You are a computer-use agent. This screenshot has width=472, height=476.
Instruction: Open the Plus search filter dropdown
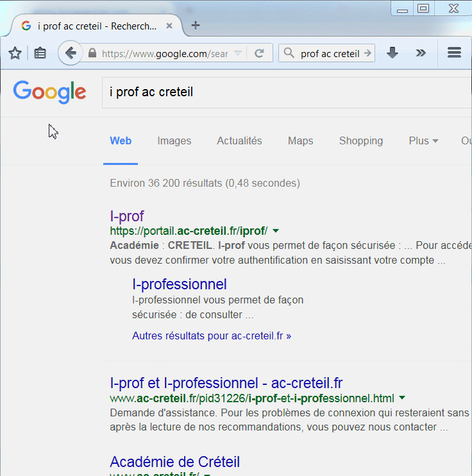pyautogui.click(x=423, y=141)
